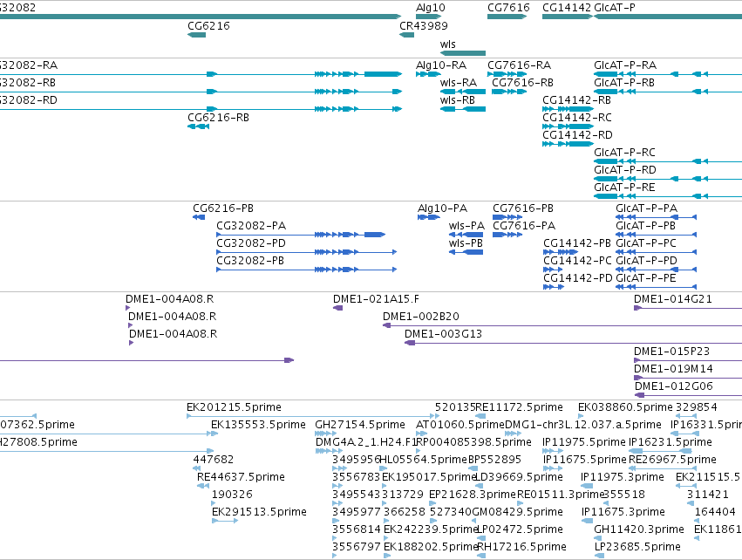Click the GlcAT-P-RB transcript label
The width and height of the screenshot is (742, 560).
(x=624, y=82)
